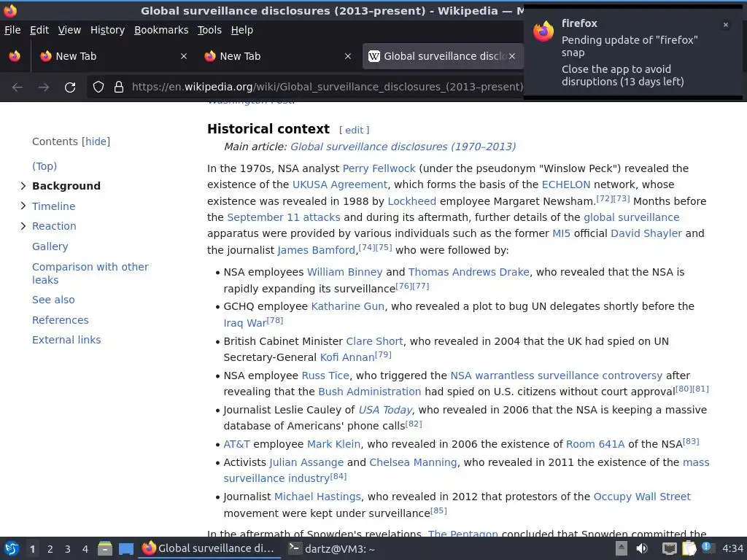Image resolution: width=747 pixels, height=560 pixels.
Task: Open Comparison with other leaks section
Action: [90, 273]
